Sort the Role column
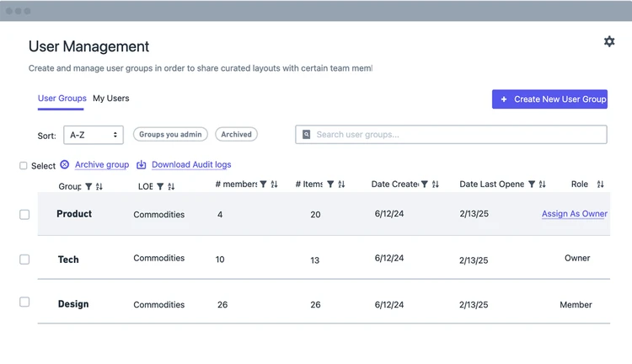 pos(600,185)
